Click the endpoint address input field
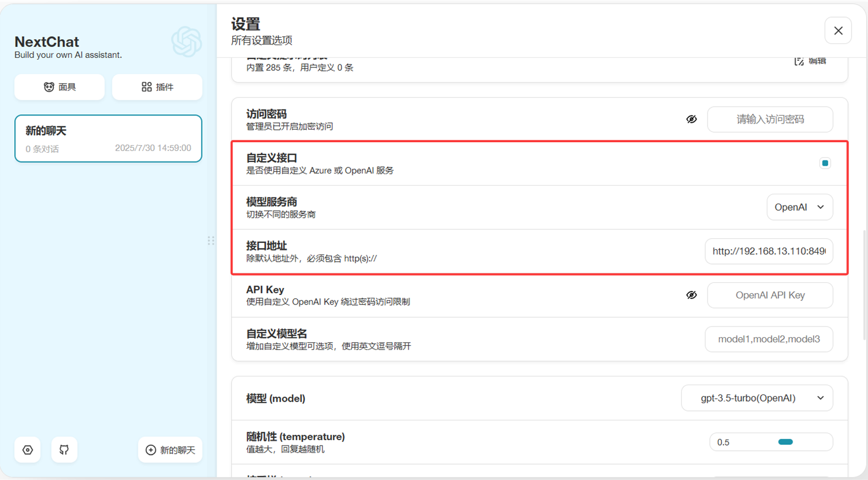Screen dimensions: 868x480 tap(768, 251)
